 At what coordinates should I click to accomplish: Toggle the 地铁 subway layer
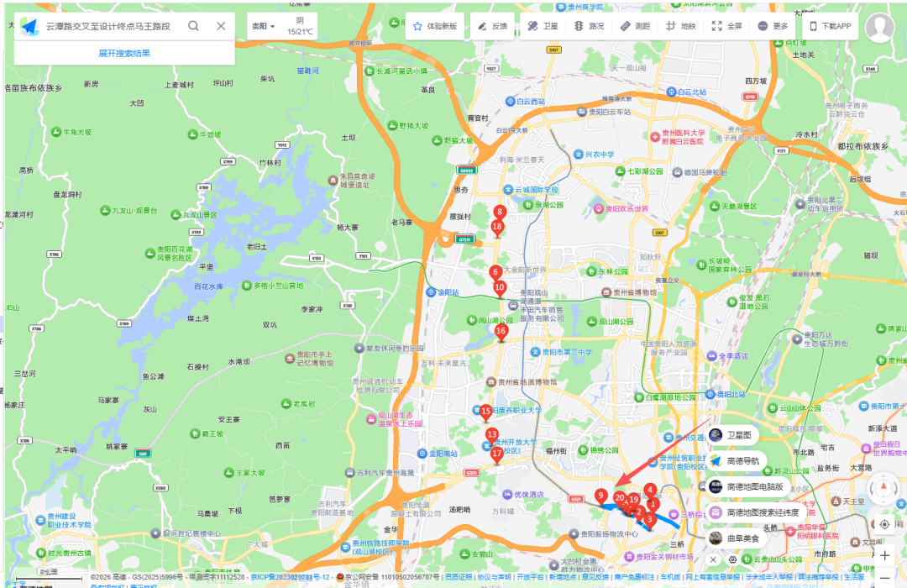pyautogui.click(x=680, y=26)
